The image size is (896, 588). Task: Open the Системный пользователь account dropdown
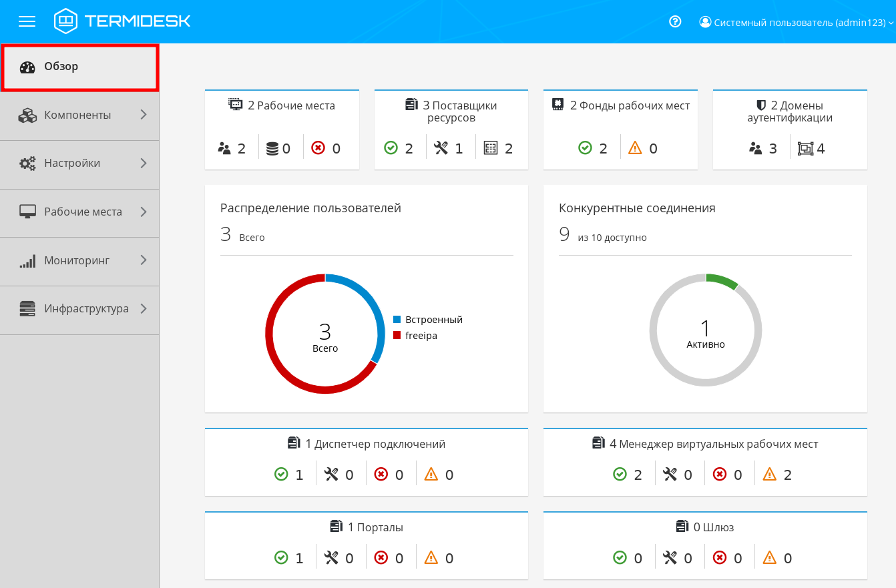click(796, 22)
